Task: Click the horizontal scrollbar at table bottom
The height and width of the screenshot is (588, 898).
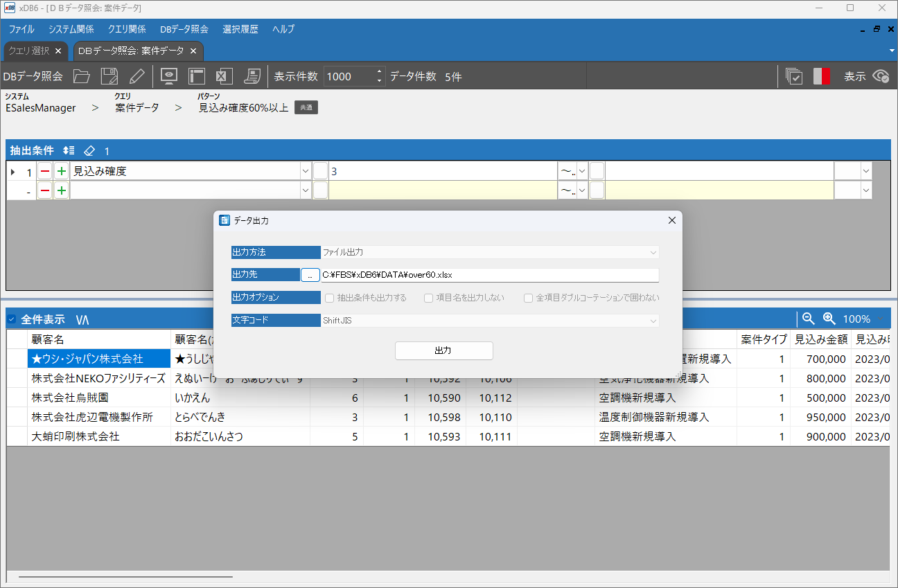Action: (x=125, y=576)
